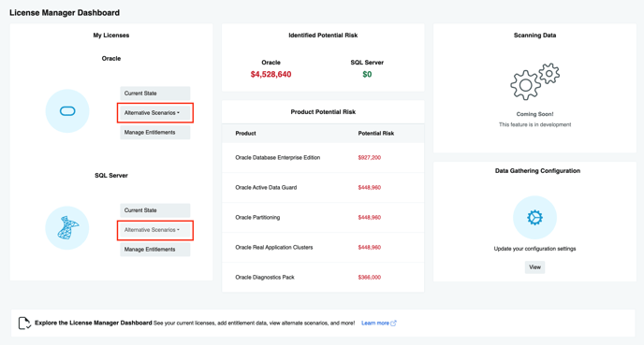Expand Oracle Alternative Scenarios dropdown

click(154, 113)
